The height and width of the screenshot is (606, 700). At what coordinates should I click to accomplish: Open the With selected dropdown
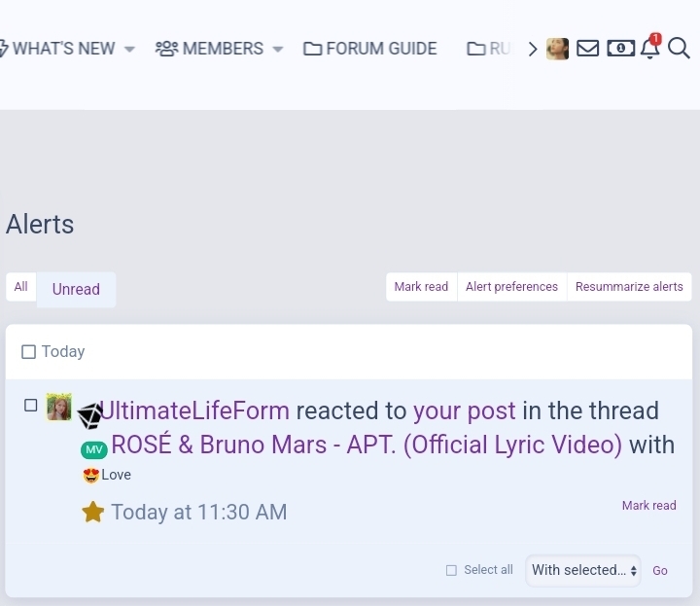click(583, 570)
